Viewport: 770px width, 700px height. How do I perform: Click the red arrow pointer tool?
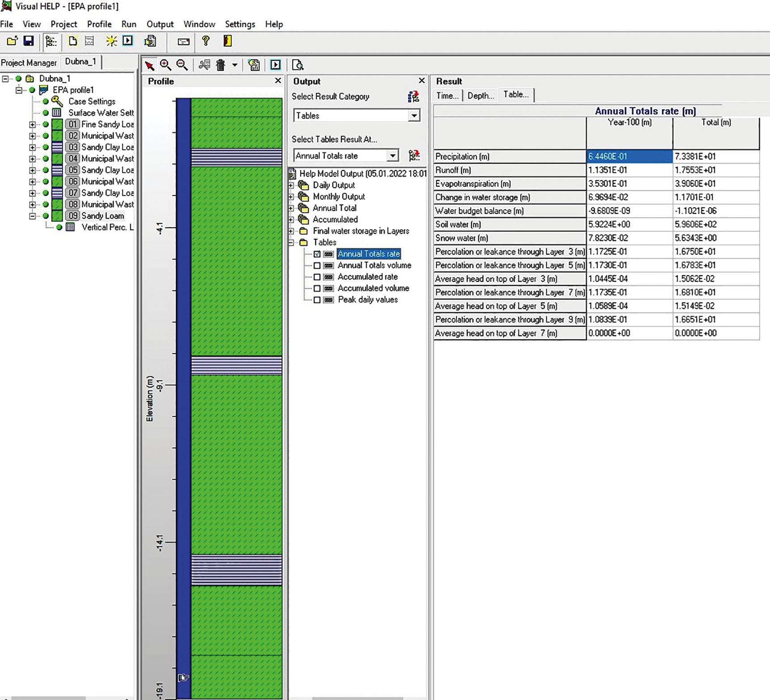tap(149, 66)
